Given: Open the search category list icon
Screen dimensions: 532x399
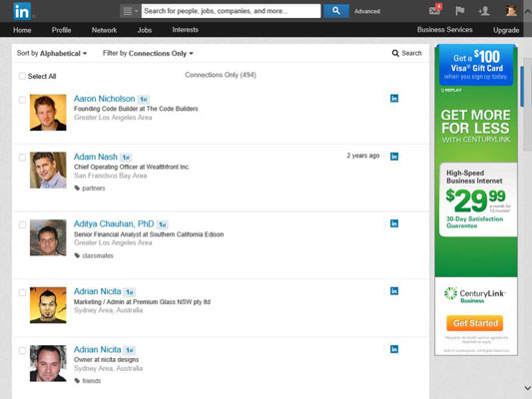Looking at the screenshot, I should (x=130, y=11).
